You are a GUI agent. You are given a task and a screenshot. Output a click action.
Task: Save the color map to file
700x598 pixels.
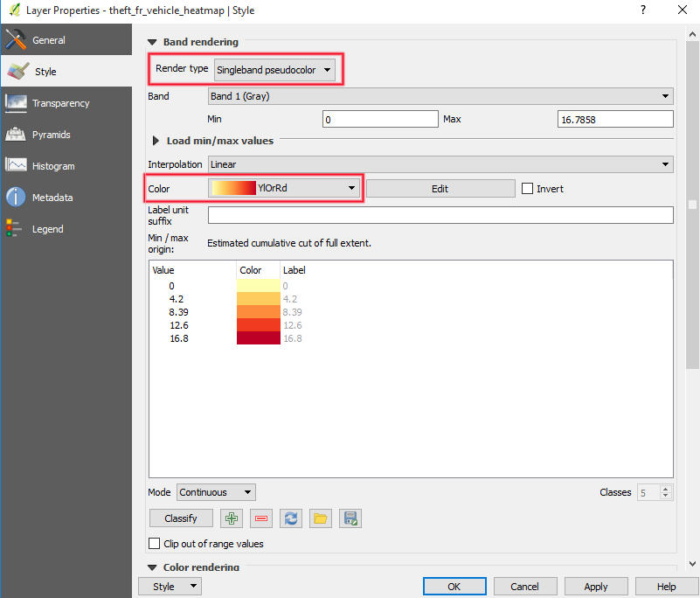pos(350,518)
